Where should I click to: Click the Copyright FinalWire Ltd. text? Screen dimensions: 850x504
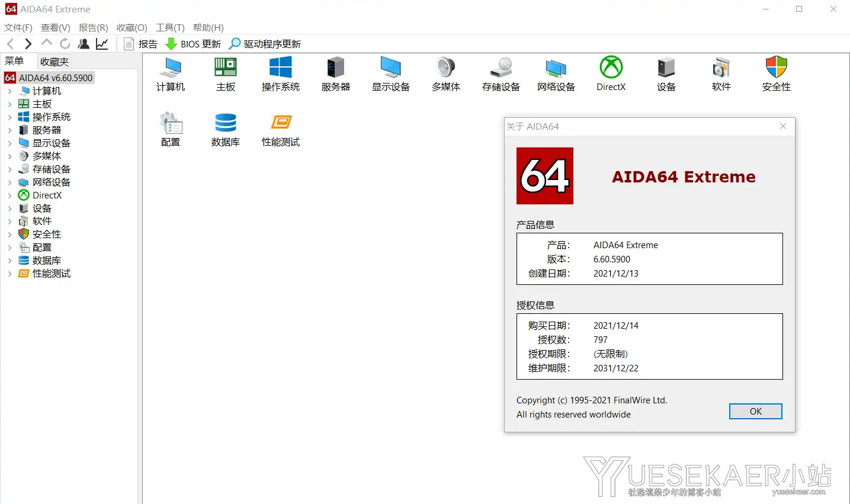click(592, 400)
